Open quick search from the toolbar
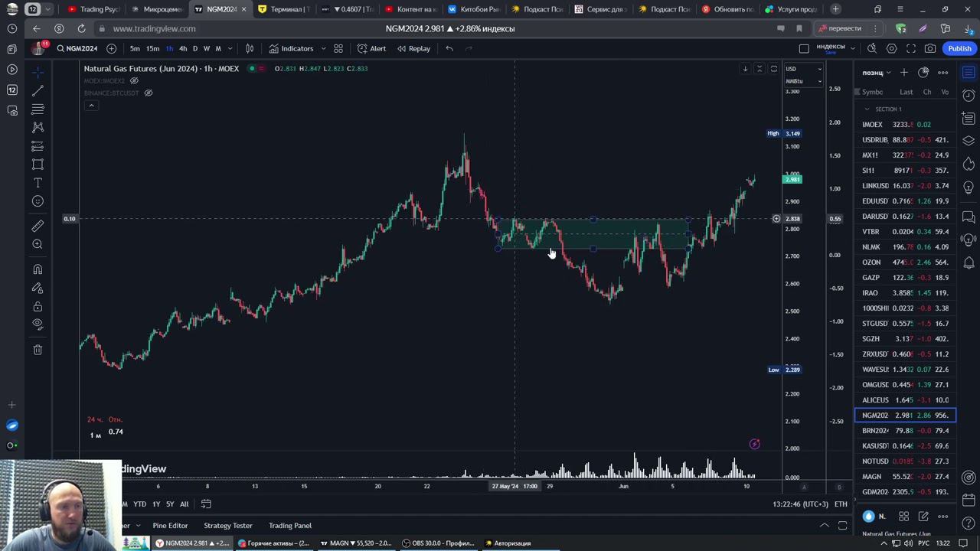This screenshot has height=551, width=980. coord(872,48)
